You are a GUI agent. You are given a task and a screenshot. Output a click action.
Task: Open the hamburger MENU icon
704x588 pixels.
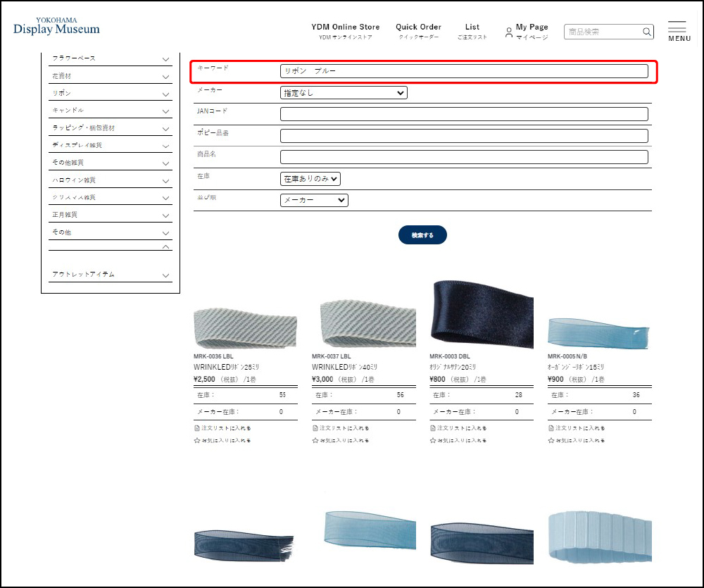coord(677,28)
